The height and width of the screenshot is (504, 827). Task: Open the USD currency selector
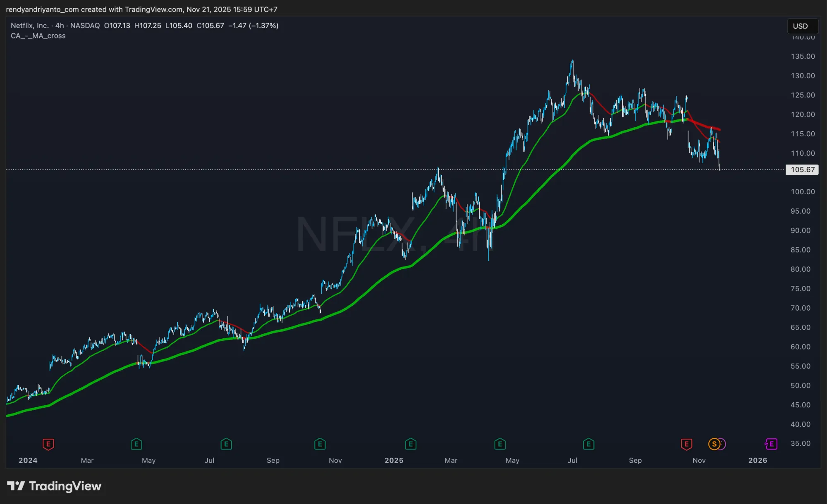(802, 26)
